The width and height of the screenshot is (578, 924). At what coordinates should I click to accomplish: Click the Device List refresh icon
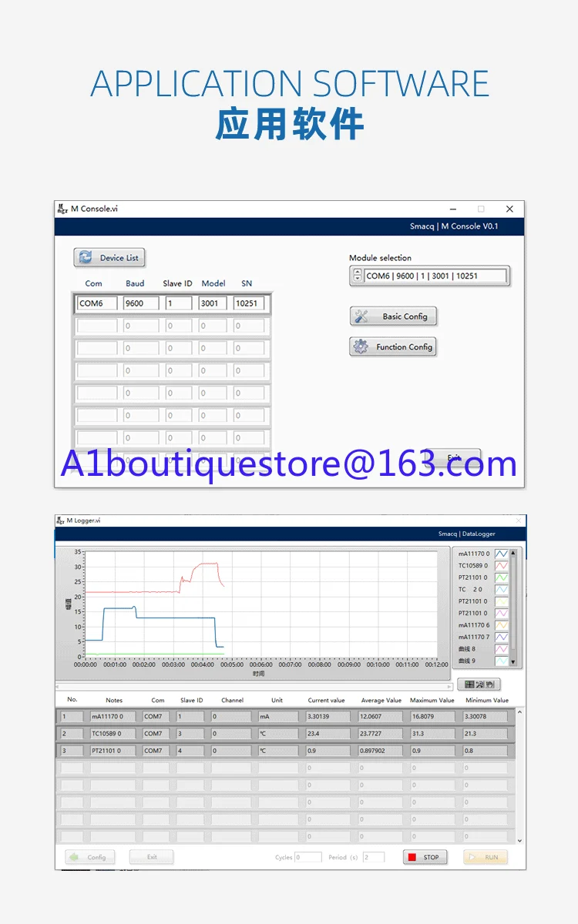click(86, 257)
